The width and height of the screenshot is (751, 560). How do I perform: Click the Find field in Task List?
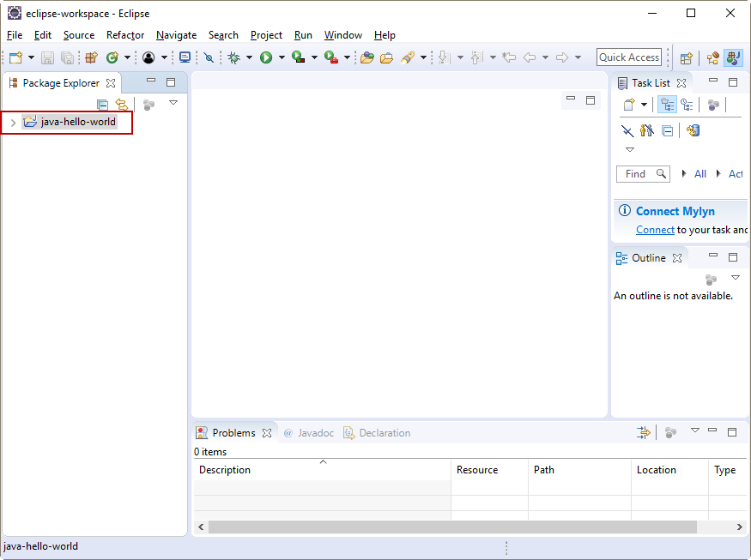pos(643,174)
